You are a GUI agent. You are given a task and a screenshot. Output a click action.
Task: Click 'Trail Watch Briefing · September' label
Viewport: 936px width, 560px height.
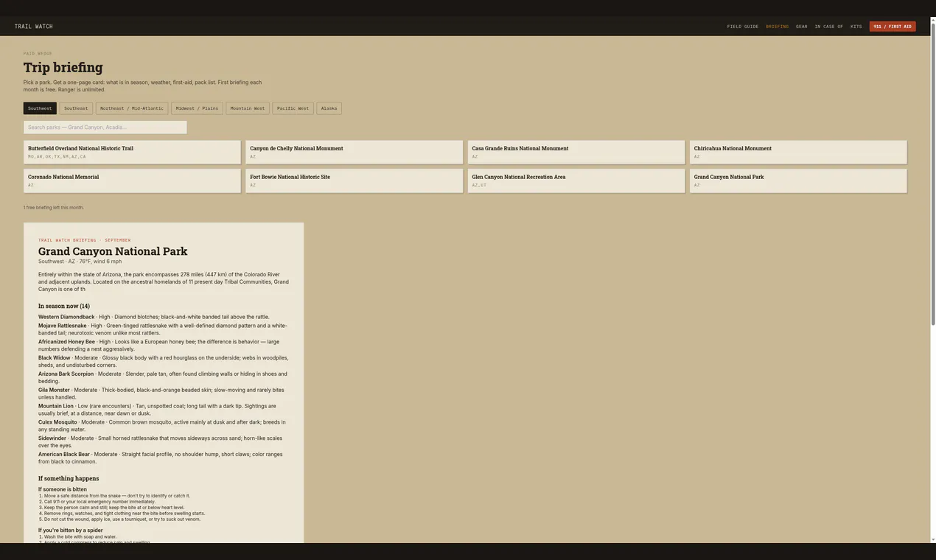coord(85,240)
